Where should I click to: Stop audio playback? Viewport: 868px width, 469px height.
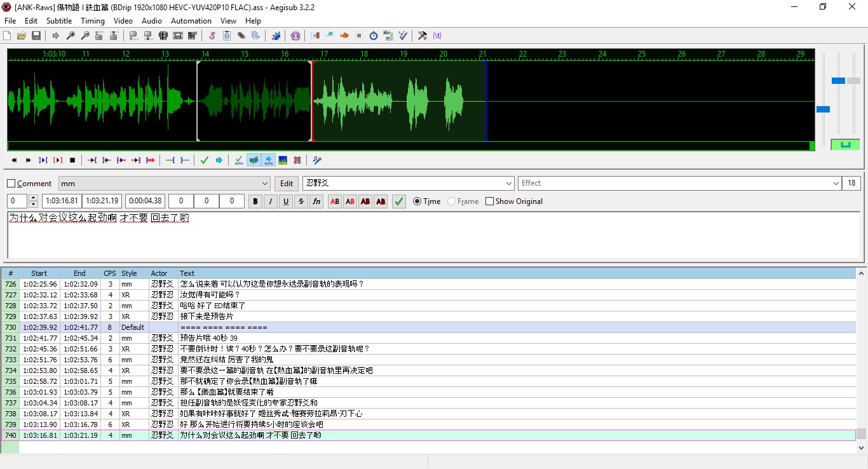click(72, 160)
